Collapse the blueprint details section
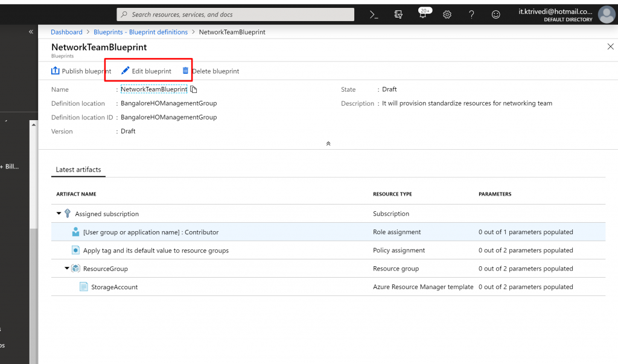 [x=328, y=144]
